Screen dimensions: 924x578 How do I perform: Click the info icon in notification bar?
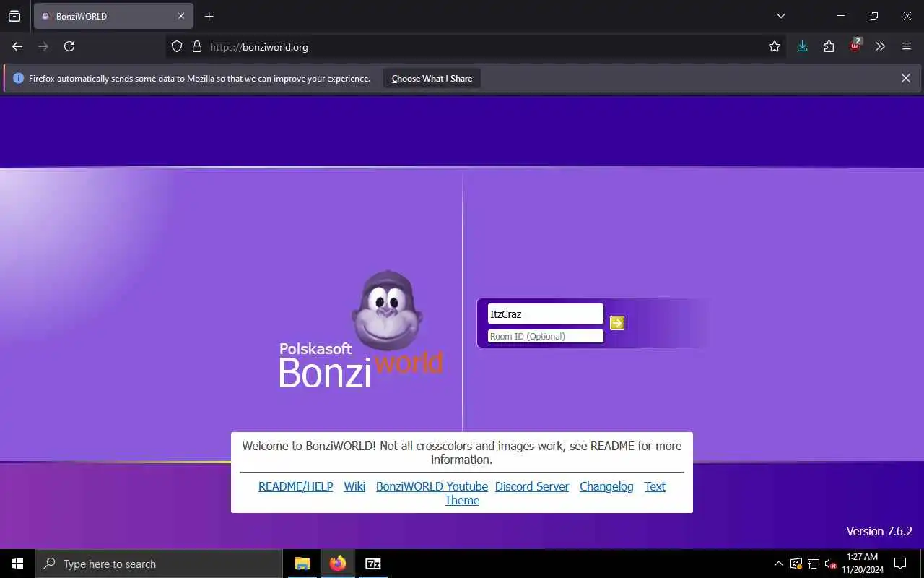[x=18, y=78]
